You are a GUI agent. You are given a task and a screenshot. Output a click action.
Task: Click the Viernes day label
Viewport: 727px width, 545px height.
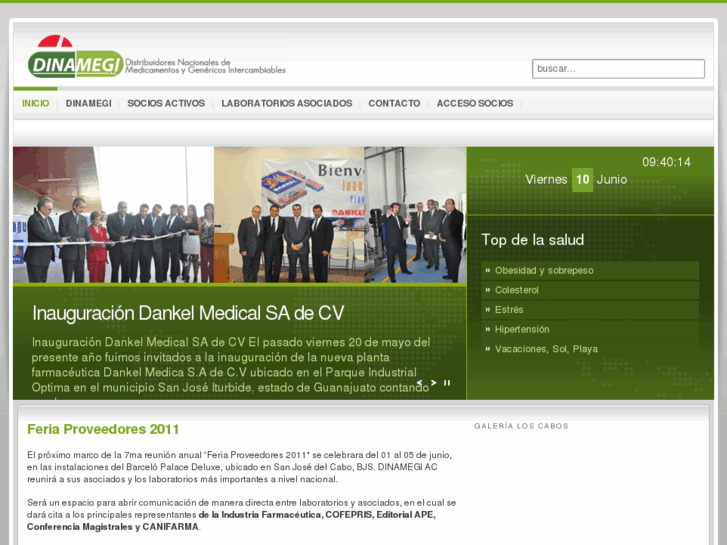546,180
